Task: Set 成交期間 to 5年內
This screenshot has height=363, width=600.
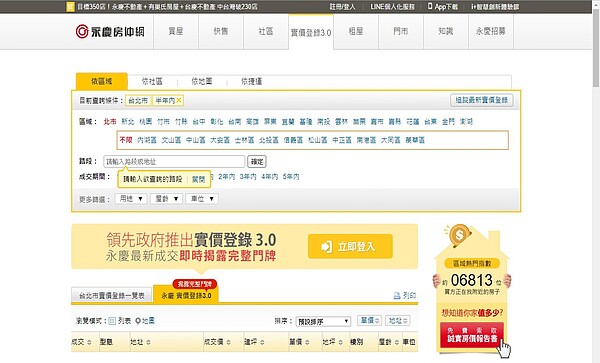Action: coord(291,177)
